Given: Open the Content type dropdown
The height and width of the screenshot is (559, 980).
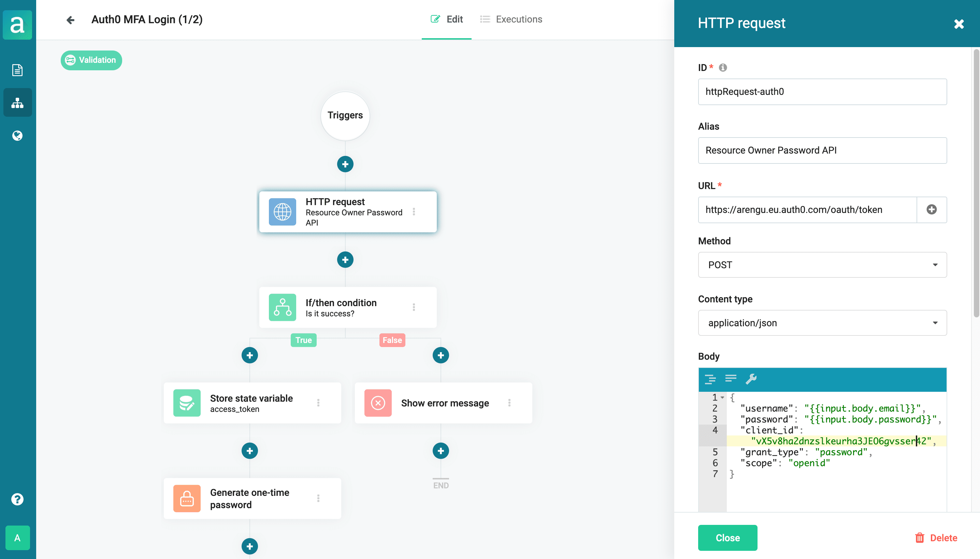Looking at the screenshot, I should click(822, 323).
